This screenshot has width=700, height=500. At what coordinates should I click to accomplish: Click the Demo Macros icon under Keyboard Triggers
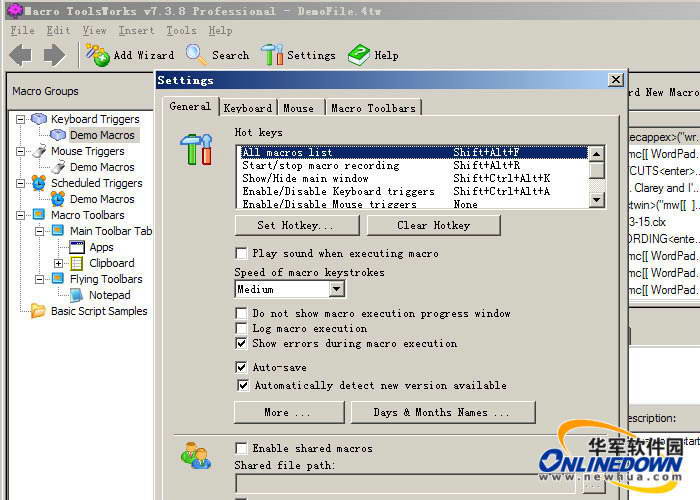tap(58, 135)
